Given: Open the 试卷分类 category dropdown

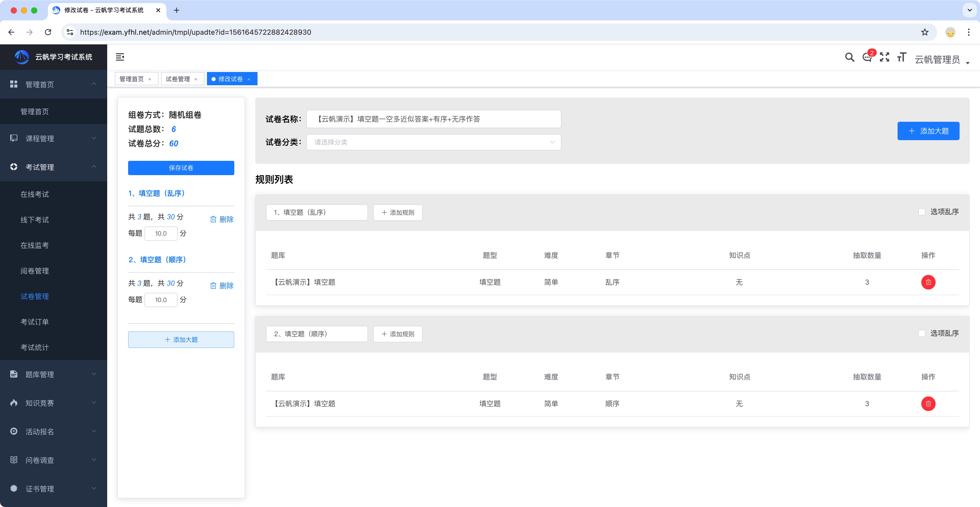Looking at the screenshot, I should pyautogui.click(x=433, y=142).
